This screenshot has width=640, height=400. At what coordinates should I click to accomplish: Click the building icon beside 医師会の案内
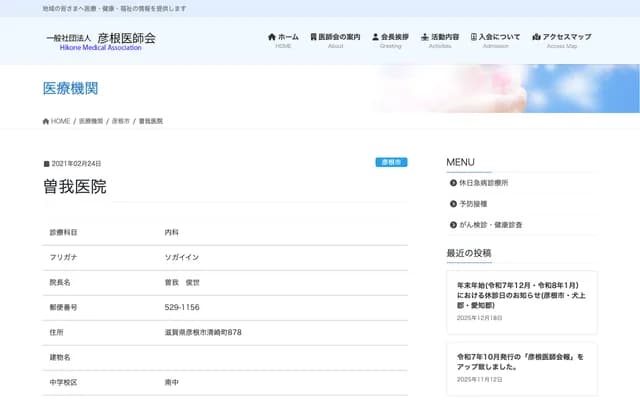[313, 37]
